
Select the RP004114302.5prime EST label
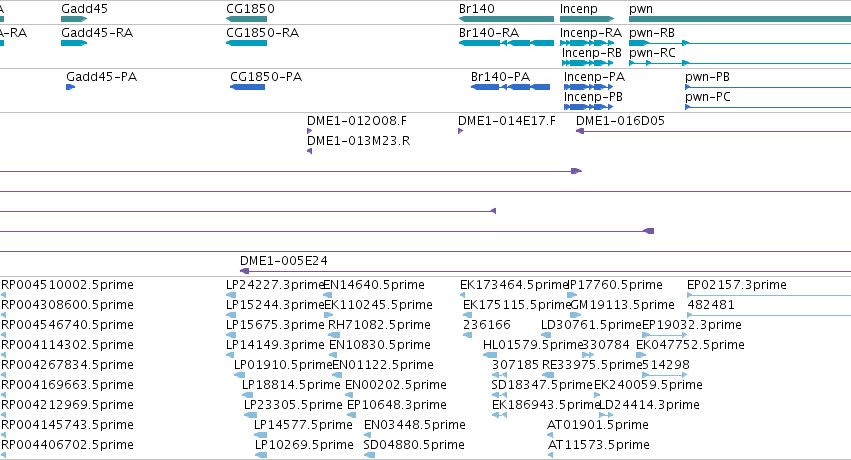(x=67, y=345)
